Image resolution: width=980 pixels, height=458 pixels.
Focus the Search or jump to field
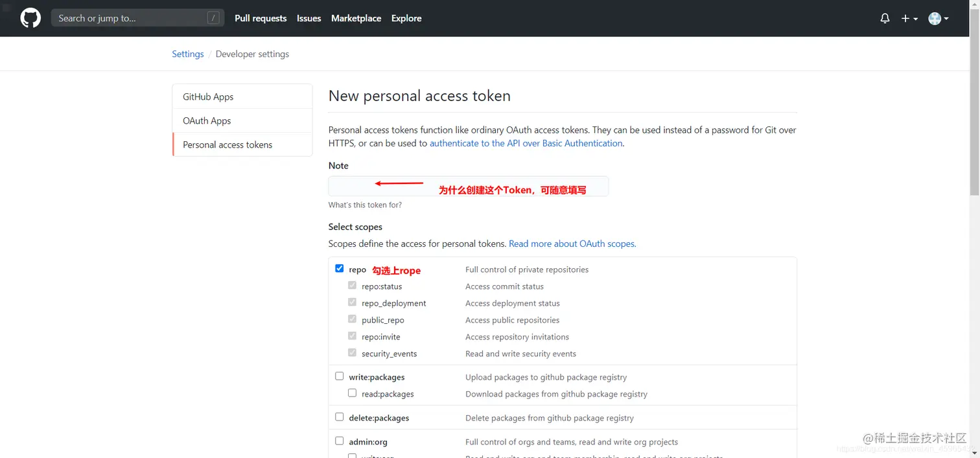130,18
